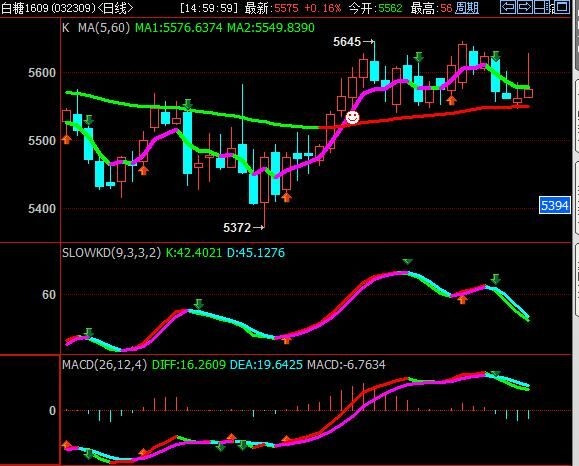Select the blue 5394 price tag
Viewport: 579px width, 466px height.
click(x=555, y=205)
